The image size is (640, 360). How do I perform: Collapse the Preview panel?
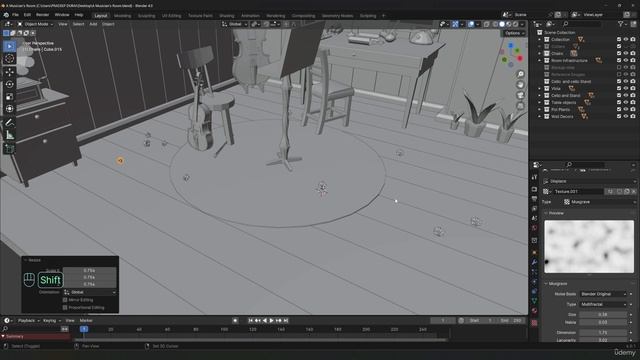click(546, 213)
